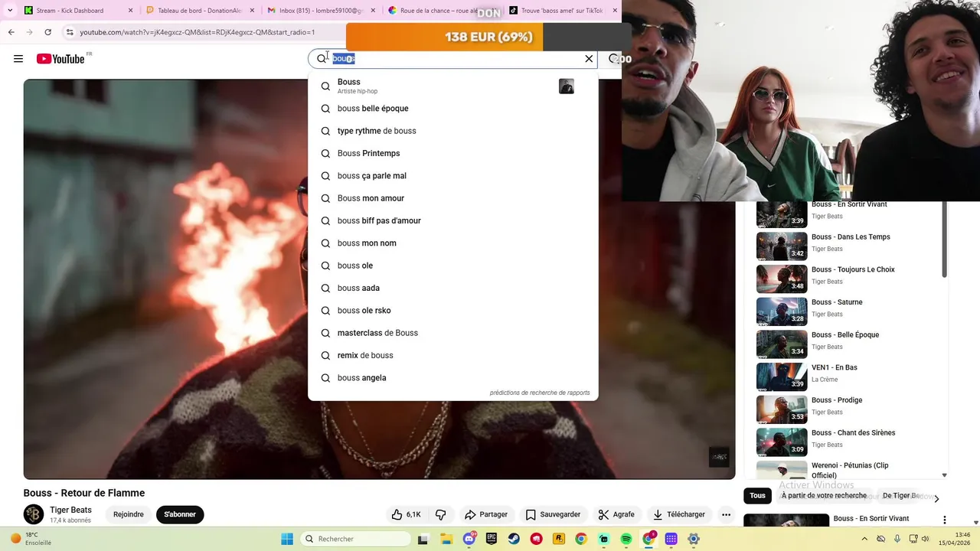
Task: Choose suggestion 'bouss ole rsko'
Action: coord(452,311)
